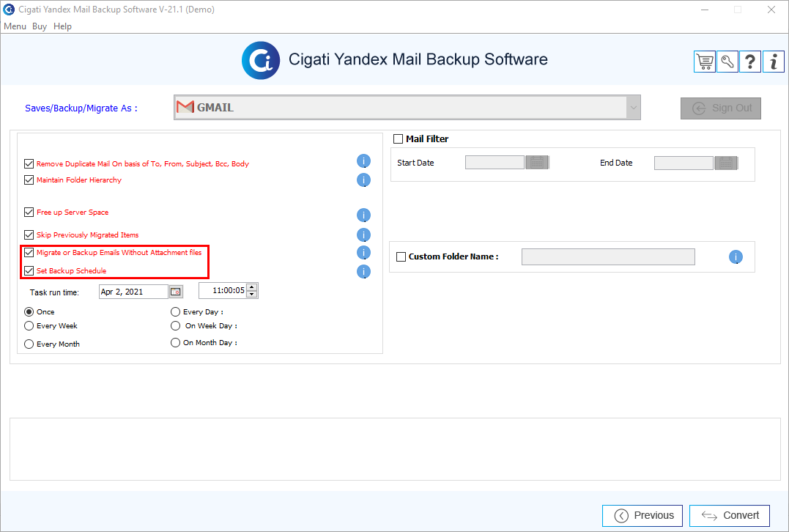Open End Date calendar picker
This screenshot has height=532, width=789.
tap(726, 163)
